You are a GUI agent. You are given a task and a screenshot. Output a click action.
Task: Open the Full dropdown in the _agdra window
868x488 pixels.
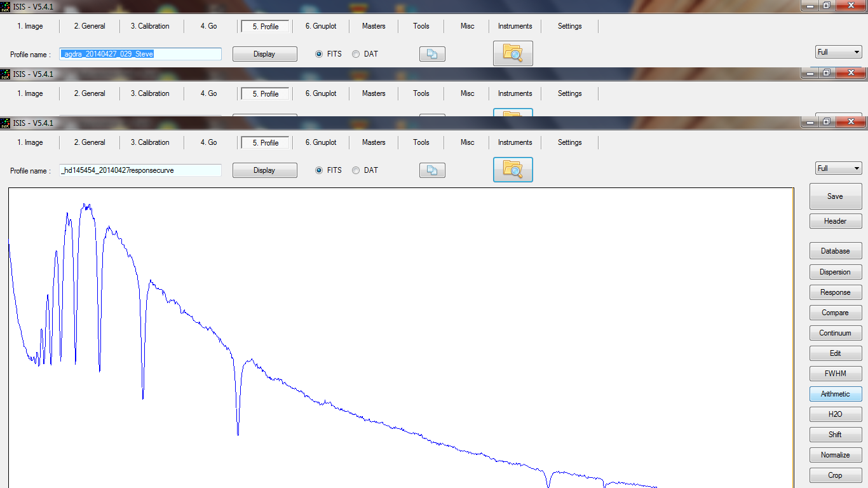(x=838, y=52)
